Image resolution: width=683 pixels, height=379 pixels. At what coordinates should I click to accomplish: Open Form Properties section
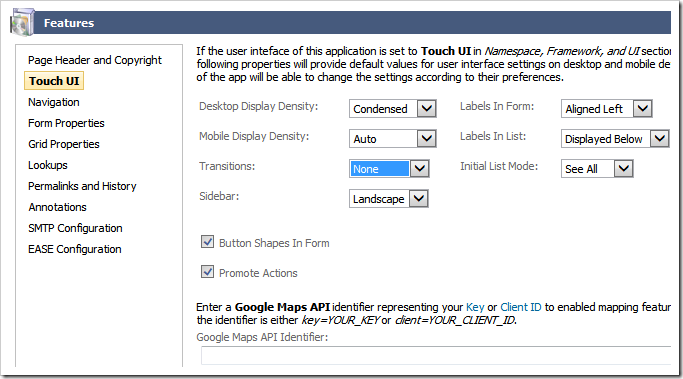pyautogui.click(x=66, y=123)
